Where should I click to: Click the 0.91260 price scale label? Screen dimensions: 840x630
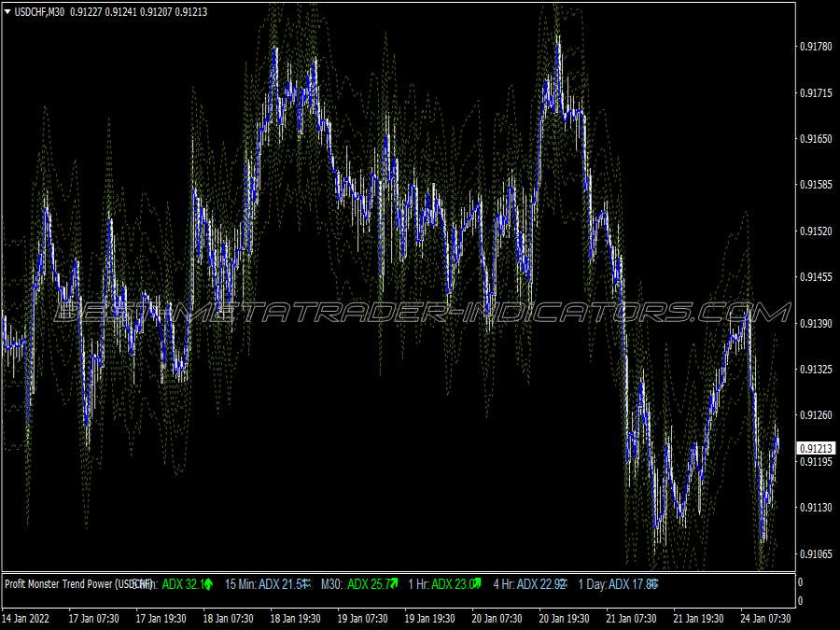(x=816, y=415)
